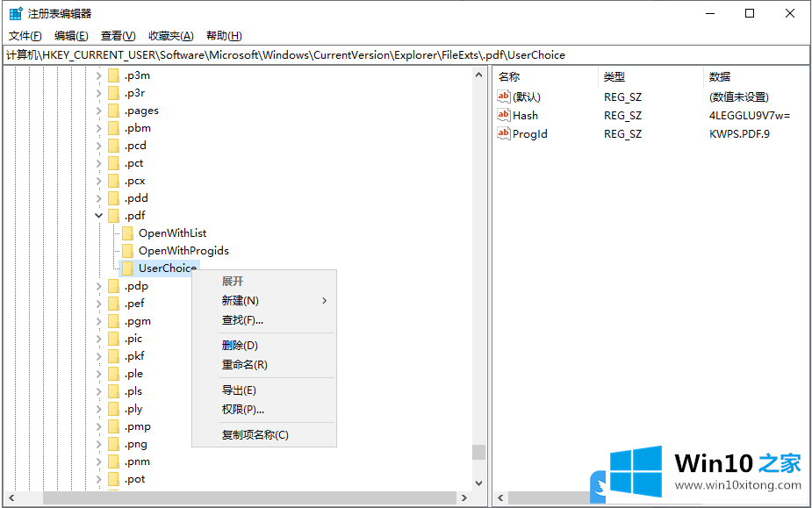812x508 pixels.
Task: Click the .pdd folder icon
Action: [113, 198]
